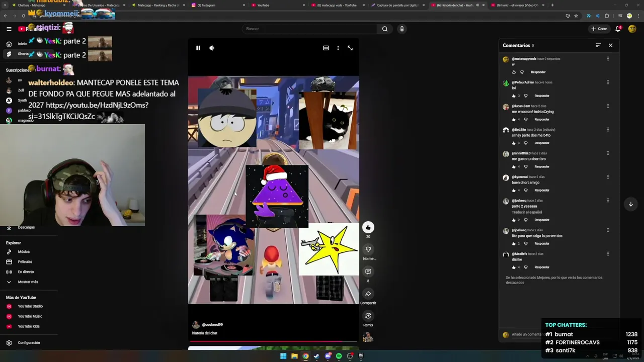
Task: Toggle the YouTube hamburger guide menu
Action: click(x=9, y=29)
